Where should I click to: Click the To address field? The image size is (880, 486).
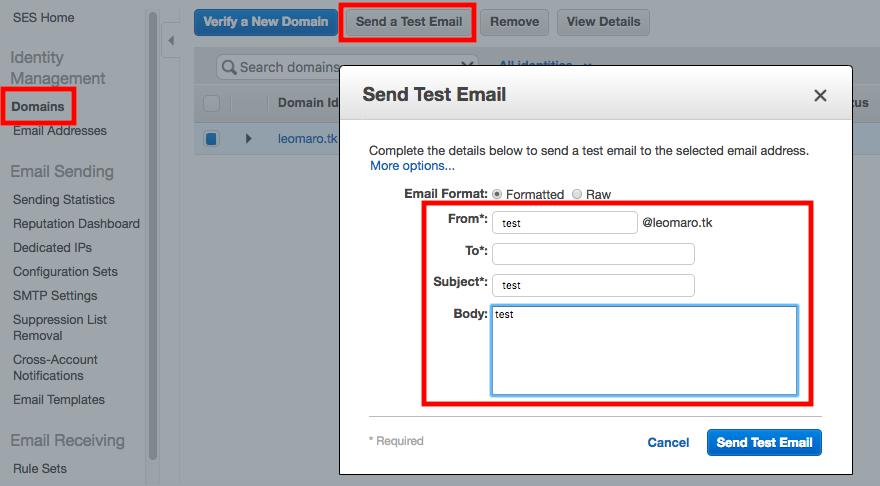click(x=593, y=254)
